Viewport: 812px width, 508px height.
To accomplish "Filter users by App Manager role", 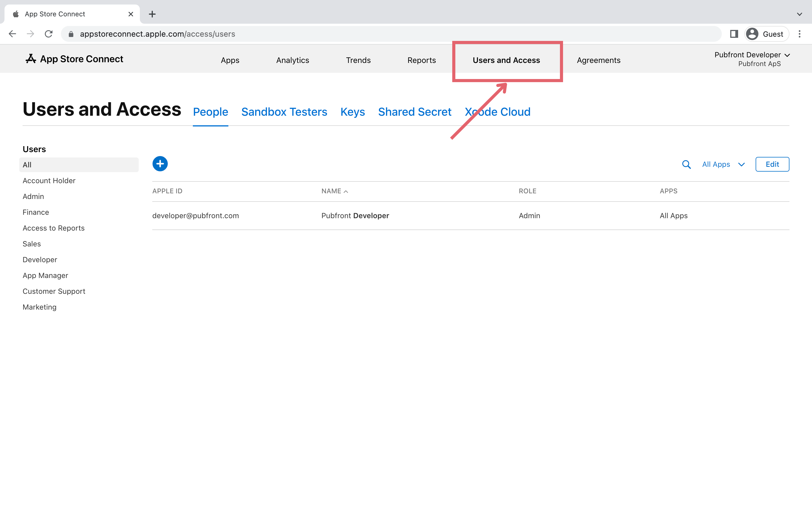I will (45, 275).
